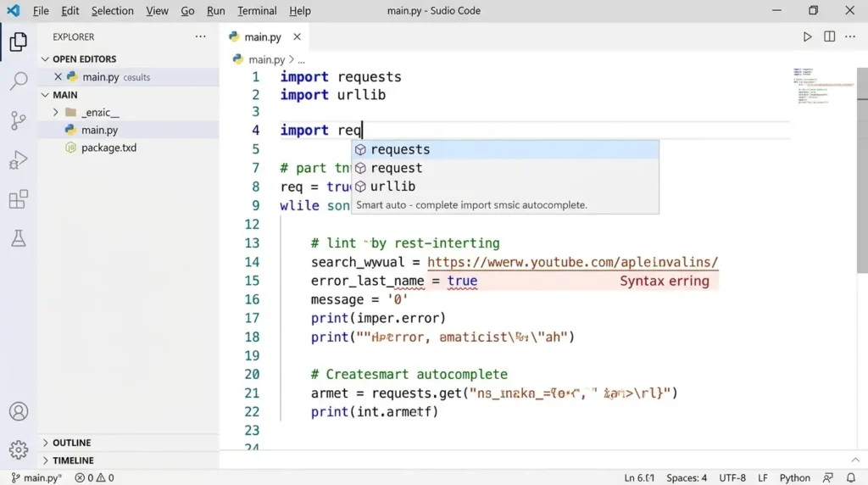Click the Spaces: 4 indentation indicator
This screenshot has width=868, height=485.
pyautogui.click(x=687, y=477)
